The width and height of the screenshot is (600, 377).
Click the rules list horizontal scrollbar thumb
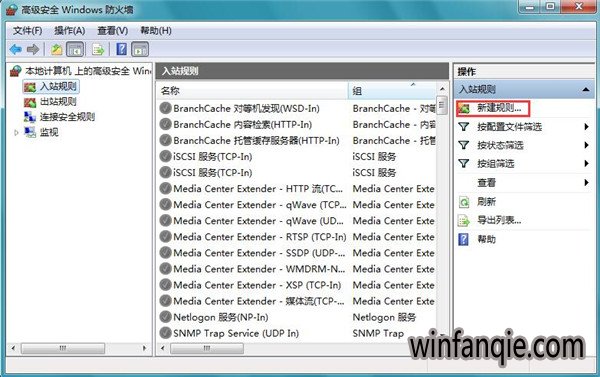pyautogui.click(x=207, y=349)
